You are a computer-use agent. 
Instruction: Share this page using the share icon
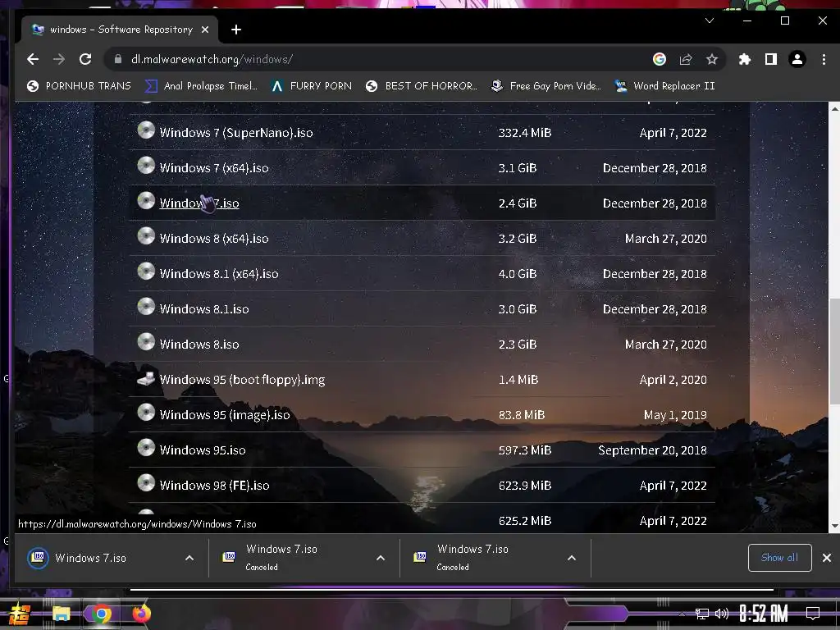(686, 59)
